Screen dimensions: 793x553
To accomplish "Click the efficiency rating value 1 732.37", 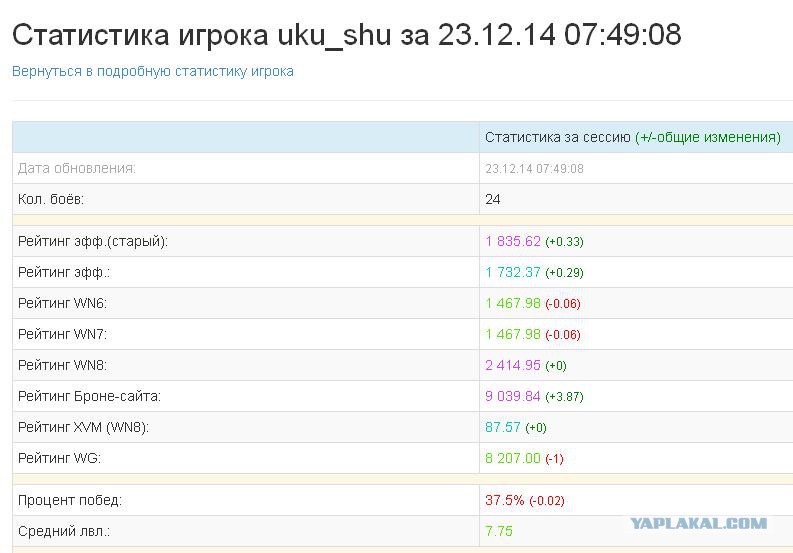I will pyautogui.click(x=513, y=272).
